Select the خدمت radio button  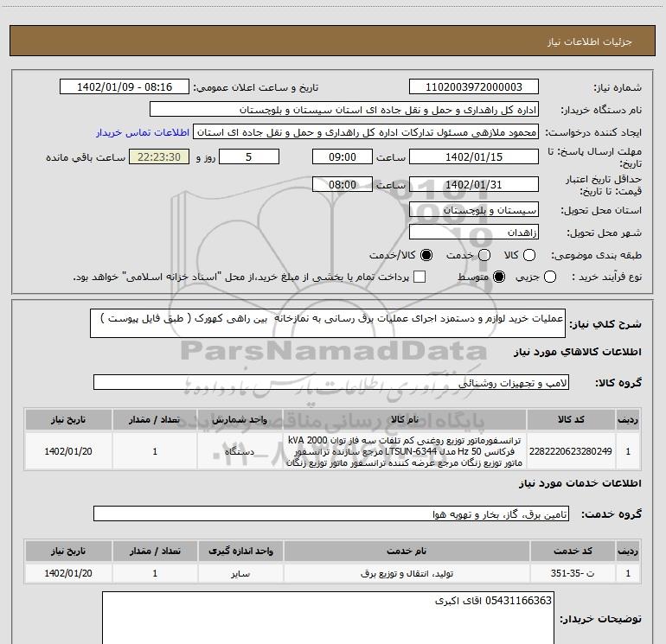[x=484, y=255]
